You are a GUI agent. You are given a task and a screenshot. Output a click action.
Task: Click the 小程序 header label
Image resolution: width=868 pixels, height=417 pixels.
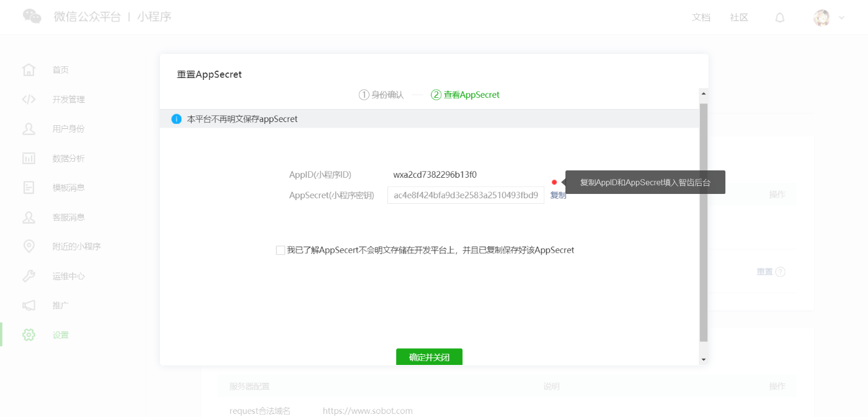[x=154, y=17]
